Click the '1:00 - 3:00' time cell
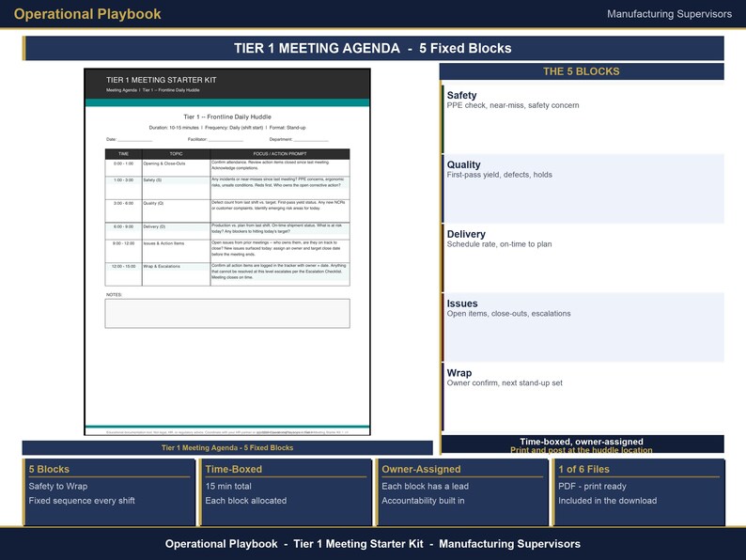 124,188
